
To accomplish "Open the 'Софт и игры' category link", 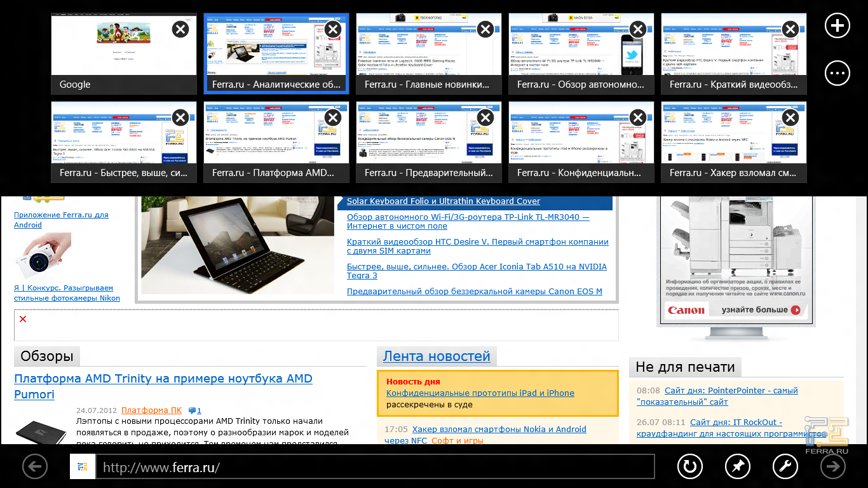I will tap(458, 441).
